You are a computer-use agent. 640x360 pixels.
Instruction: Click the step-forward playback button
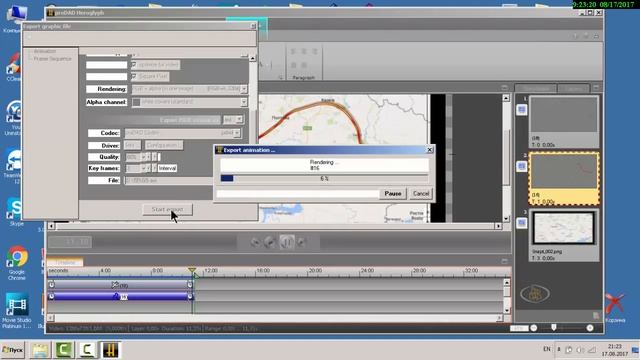click(301, 242)
